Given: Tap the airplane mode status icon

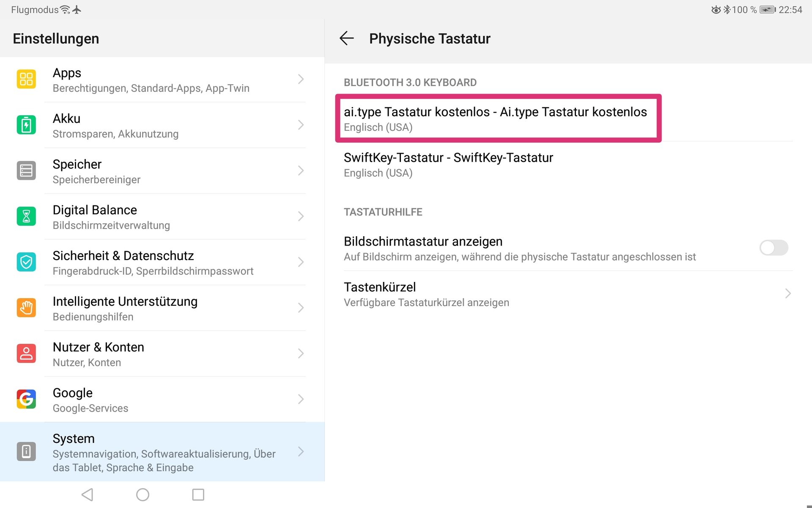Looking at the screenshot, I should (x=77, y=10).
